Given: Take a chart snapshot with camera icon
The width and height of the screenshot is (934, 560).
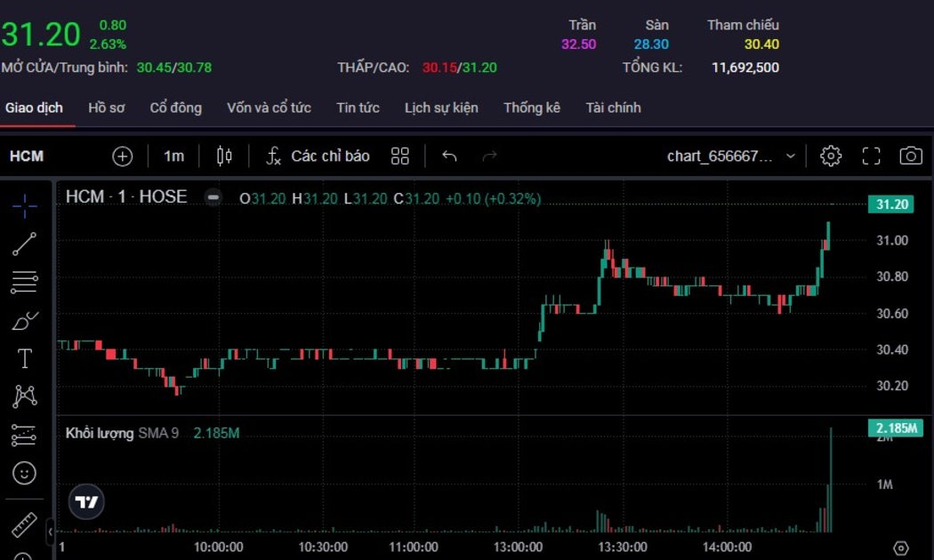Looking at the screenshot, I should [910, 156].
